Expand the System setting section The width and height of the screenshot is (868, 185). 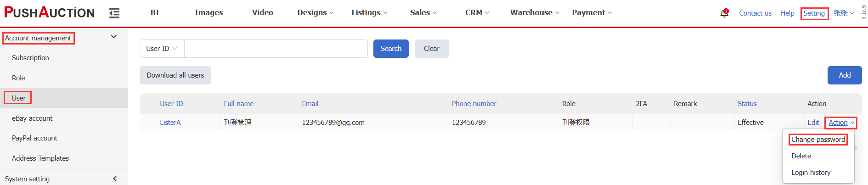point(114,179)
